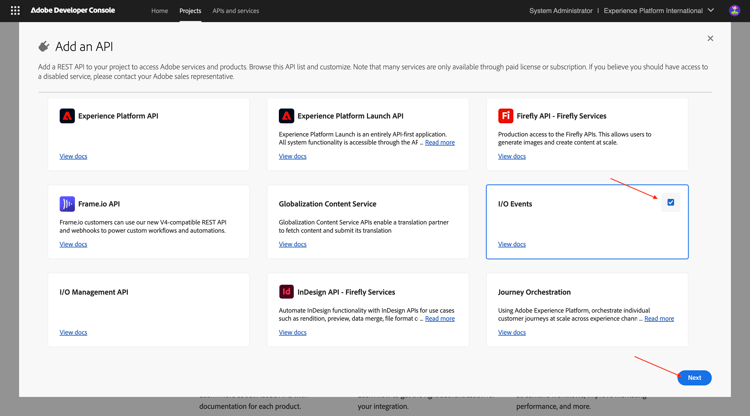The width and height of the screenshot is (750, 416).
Task: Click the plug icon beside Add an API
Action: pyautogui.click(x=44, y=47)
